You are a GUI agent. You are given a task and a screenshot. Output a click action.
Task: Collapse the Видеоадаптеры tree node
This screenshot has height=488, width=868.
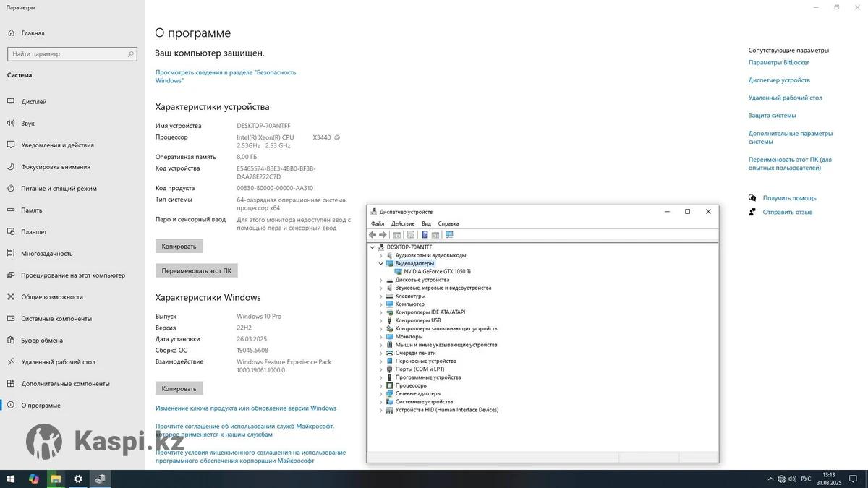click(x=381, y=264)
